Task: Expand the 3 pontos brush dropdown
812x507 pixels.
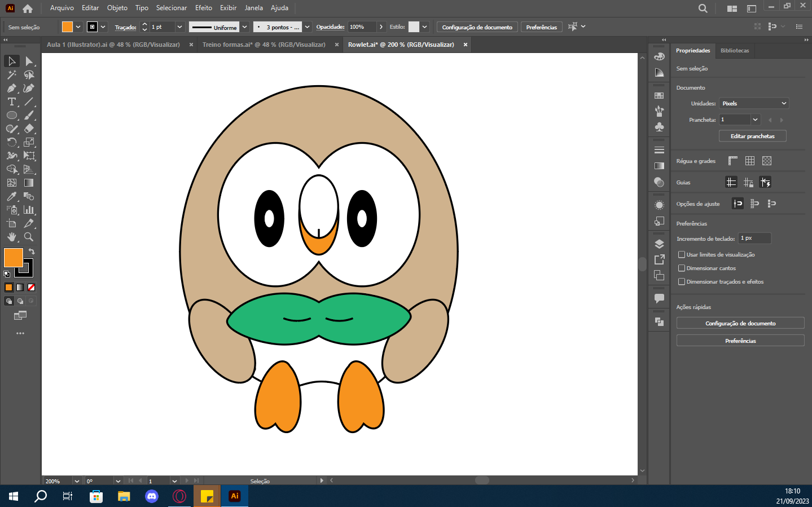Action: click(x=307, y=27)
